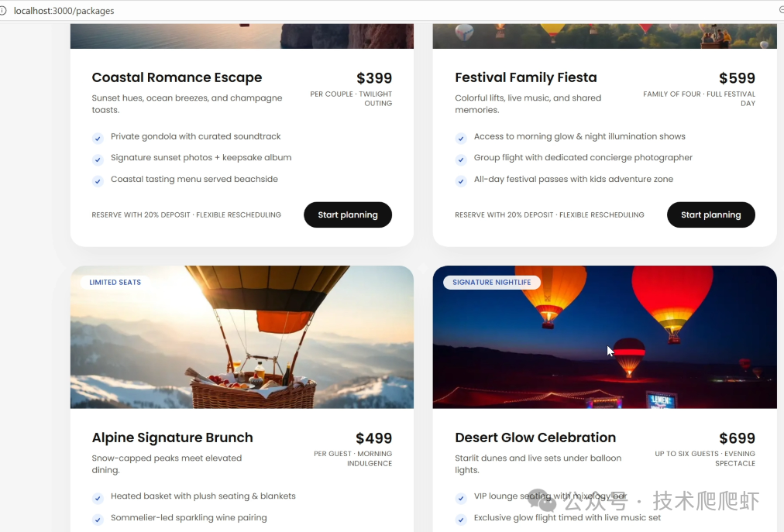This screenshot has width=784, height=532.
Task: Start planning the Coastal Romance Escape
Action: [348, 215]
